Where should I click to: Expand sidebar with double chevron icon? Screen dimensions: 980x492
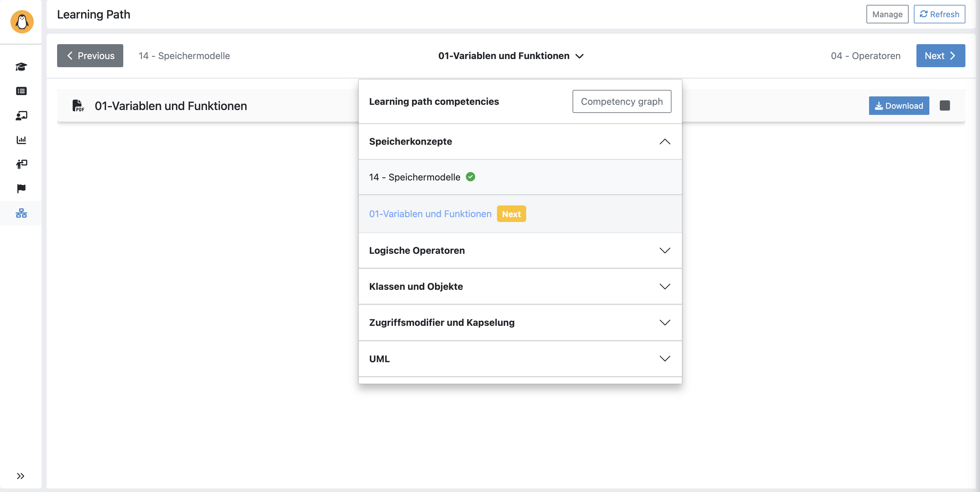click(20, 476)
